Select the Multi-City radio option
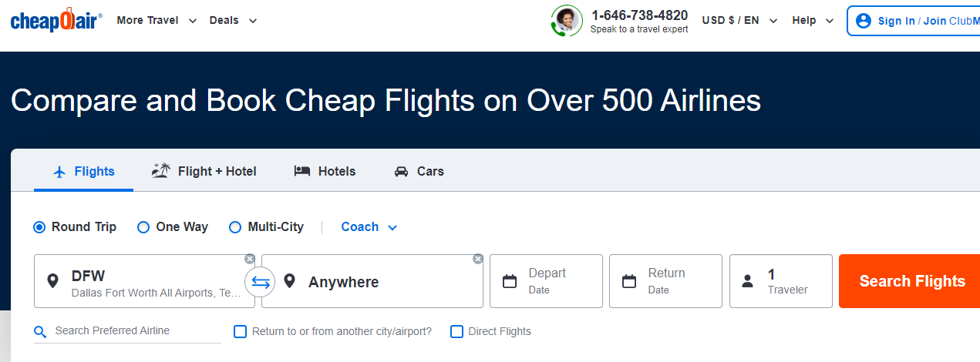 coord(235,227)
